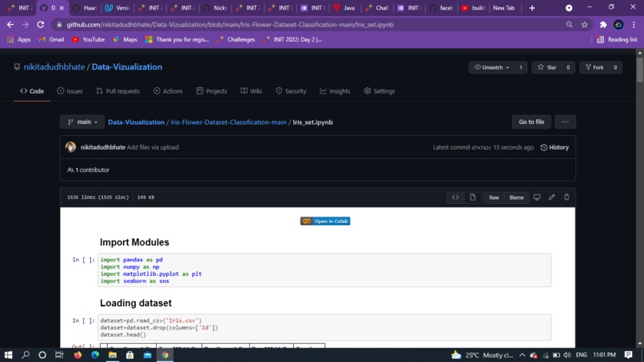
Task: Open Data-Vizualization repository title link
Action: (x=127, y=67)
